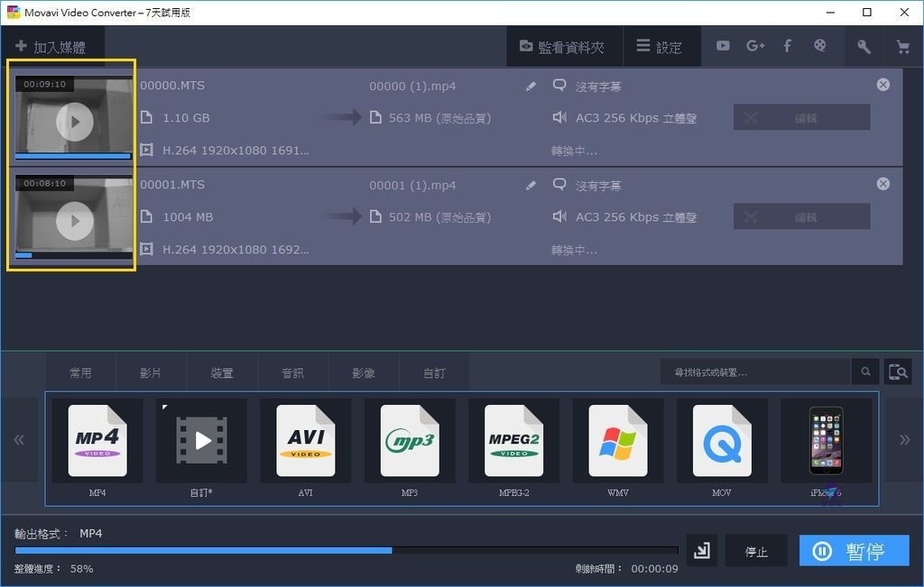The height and width of the screenshot is (587, 924).
Task: Open the 監看資料夾 watch folder option
Action: [x=564, y=47]
